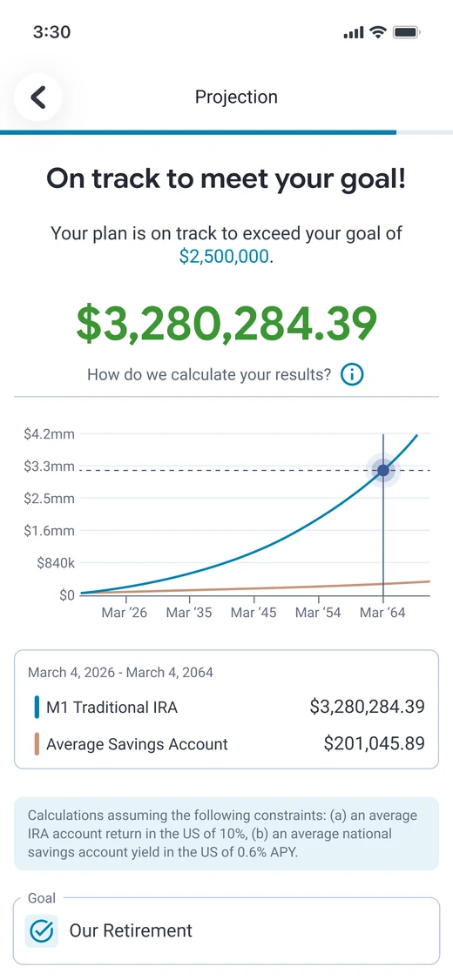
Task: Tap the battery status icon
Action: click(x=406, y=32)
